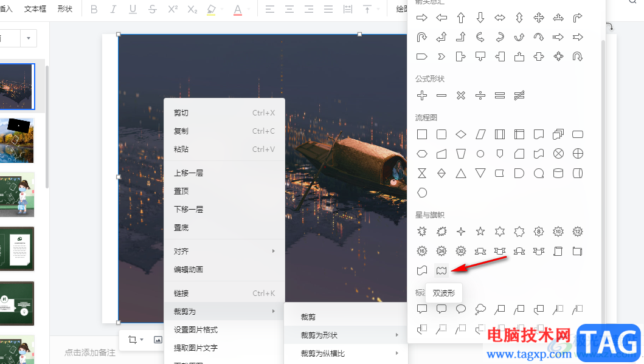Viewport: 644px width, 364px height.
Task: Click 复制 in the context menu
Action: [224, 131]
